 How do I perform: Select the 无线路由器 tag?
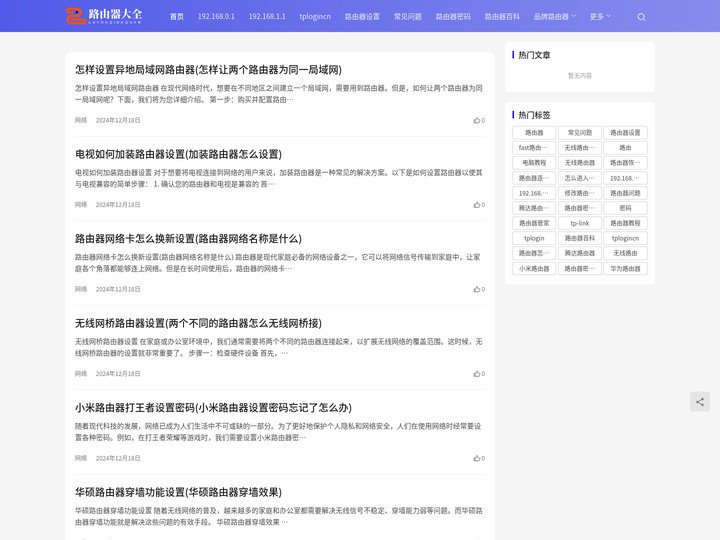coord(579,163)
